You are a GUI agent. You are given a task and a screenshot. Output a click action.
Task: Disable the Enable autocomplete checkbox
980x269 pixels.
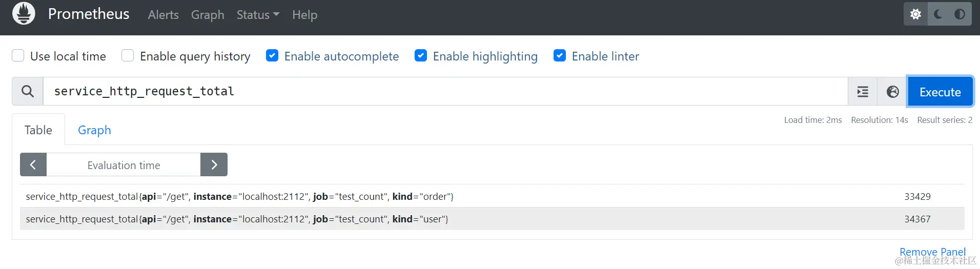pos(272,56)
